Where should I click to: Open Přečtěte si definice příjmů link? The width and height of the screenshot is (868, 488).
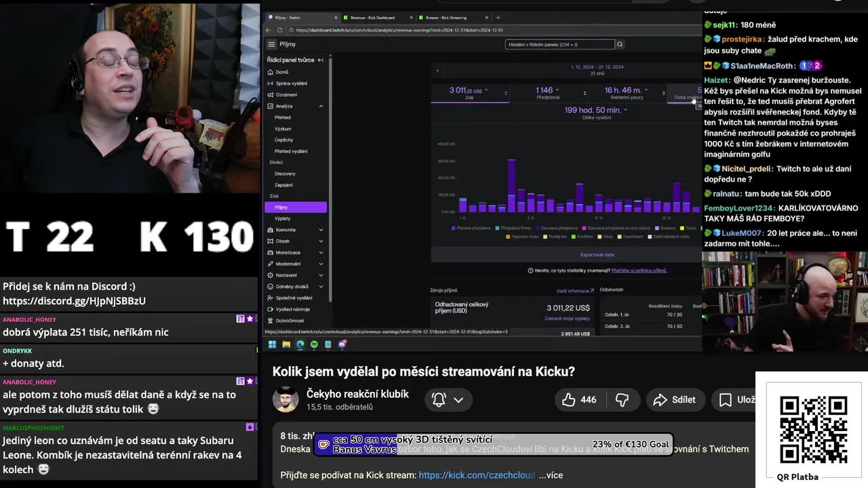point(639,270)
